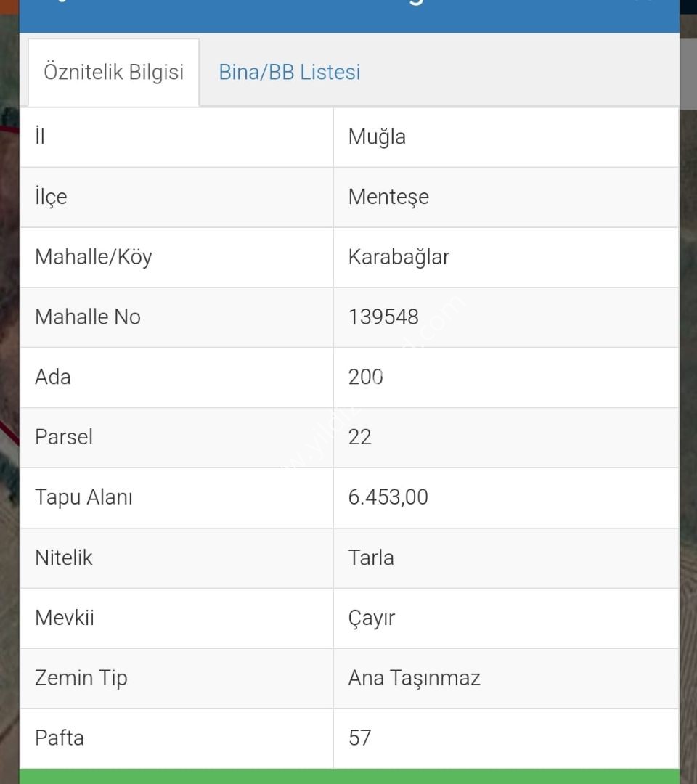The image size is (697, 784).
Task: Click the blue header bar of the panel
Action: point(349,16)
